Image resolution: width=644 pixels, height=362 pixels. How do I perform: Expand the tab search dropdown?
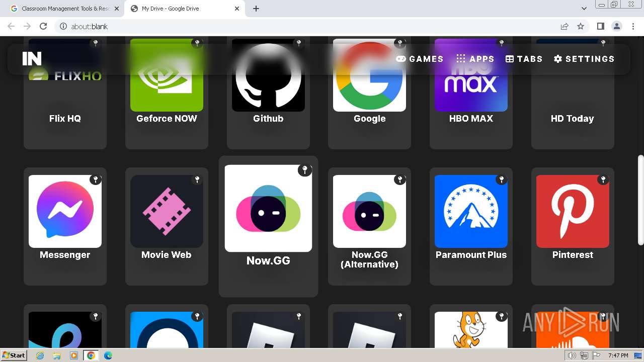pyautogui.click(x=584, y=9)
